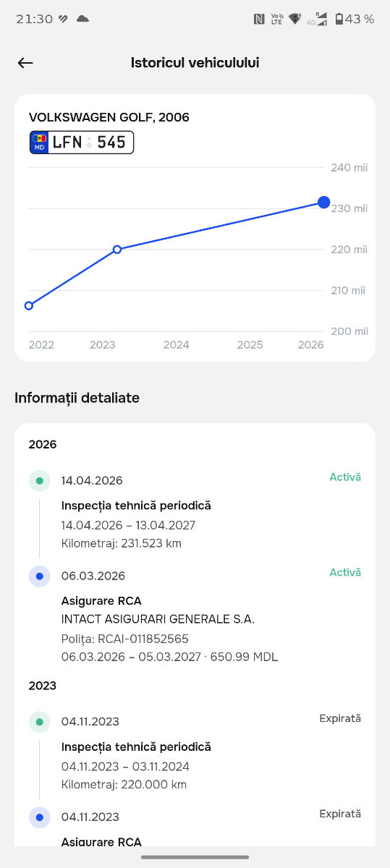Image resolution: width=390 pixels, height=868 pixels.
Task: Tap the battery icon in status bar
Action: click(339, 20)
